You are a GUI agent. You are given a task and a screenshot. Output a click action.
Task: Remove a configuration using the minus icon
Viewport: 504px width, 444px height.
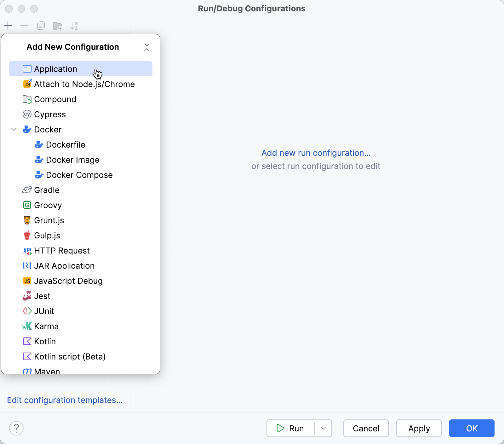tap(24, 26)
